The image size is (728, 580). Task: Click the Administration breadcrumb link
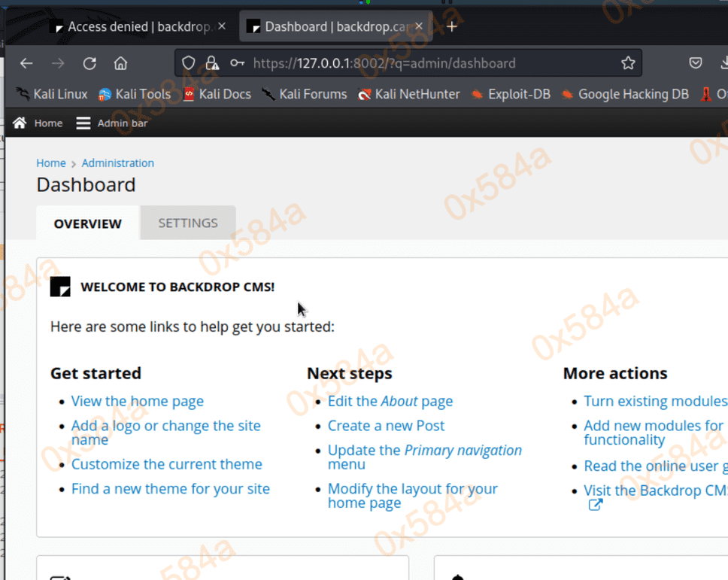point(117,162)
